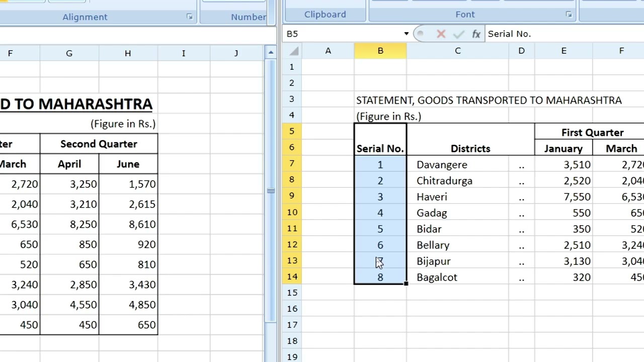The height and width of the screenshot is (362, 644).
Task: Click the left window's scroll up arrow
Action: 271,52
